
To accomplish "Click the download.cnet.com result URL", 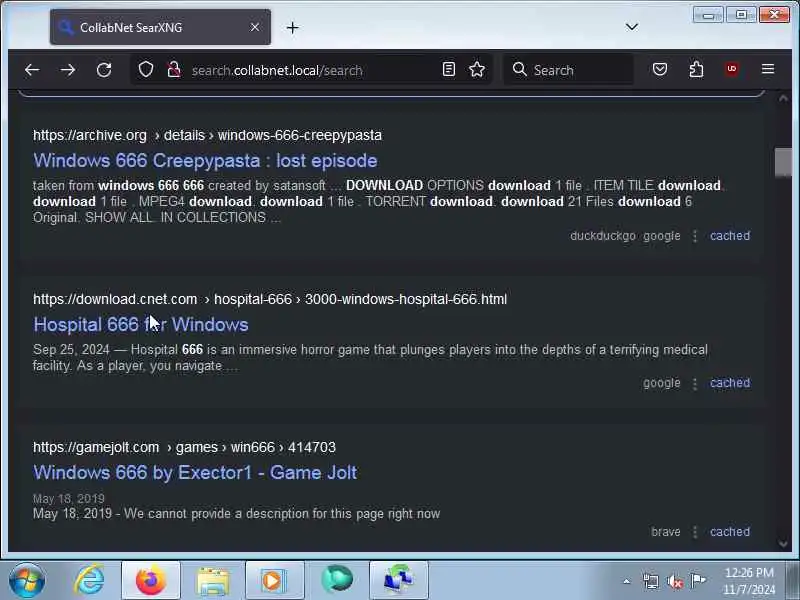I will pyautogui.click(x=270, y=299).
